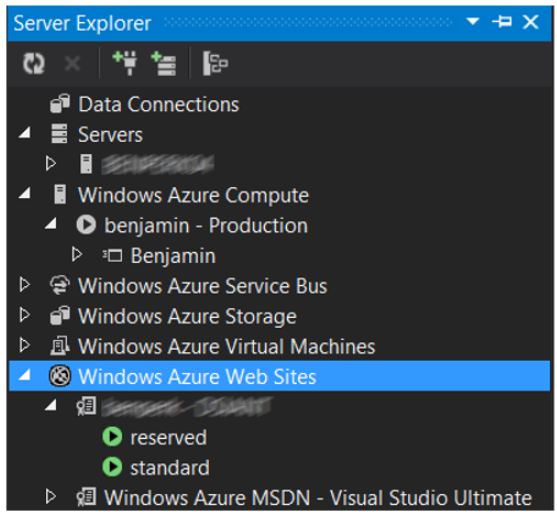
Task: Click green running icon beside standard
Action: tap(112, 467)
